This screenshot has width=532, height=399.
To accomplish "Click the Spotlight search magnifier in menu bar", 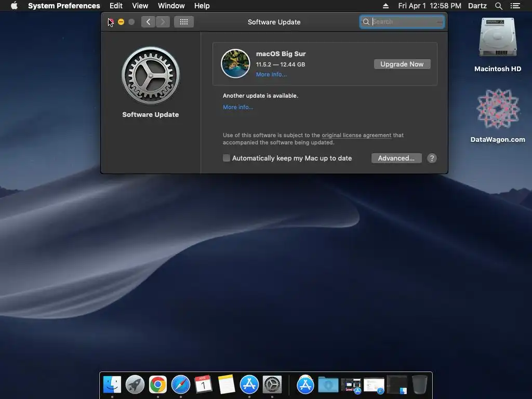I will pyautogui.click(x=498, y=6).
